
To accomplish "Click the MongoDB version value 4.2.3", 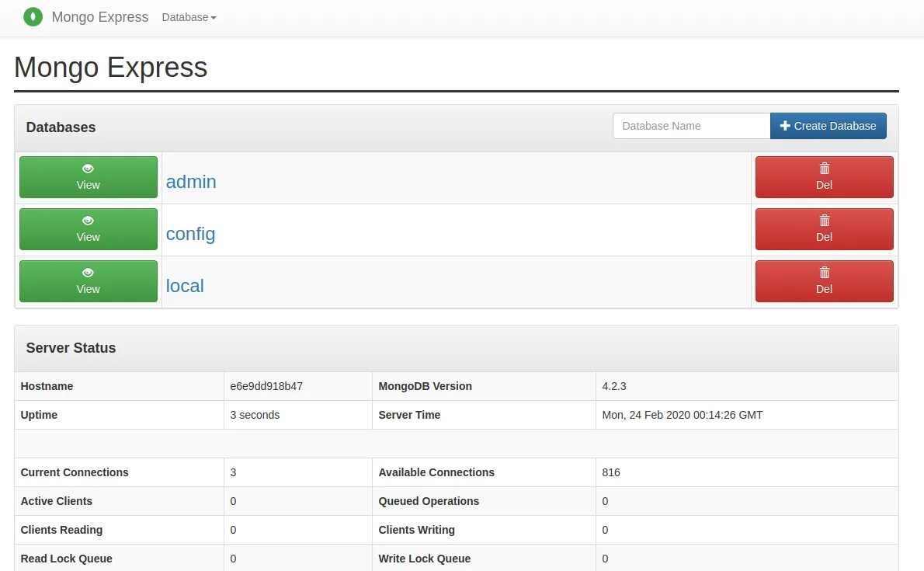I will point(614,386).
